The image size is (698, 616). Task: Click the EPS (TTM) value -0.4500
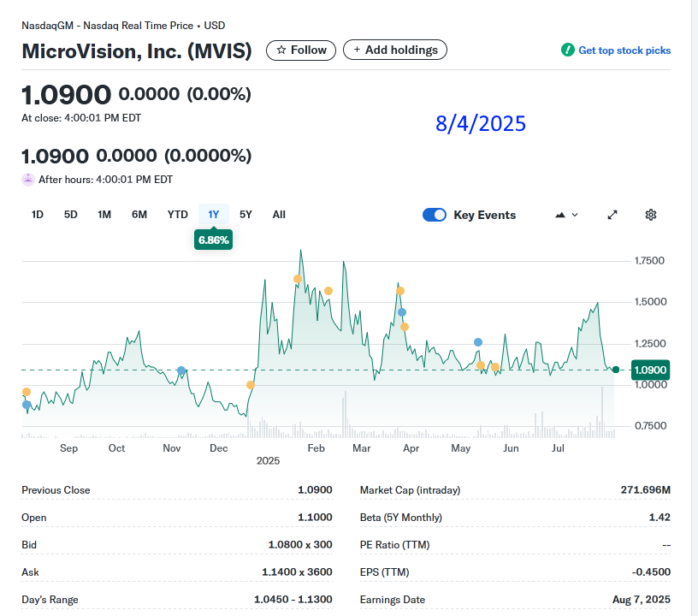[x=651, y=572]
